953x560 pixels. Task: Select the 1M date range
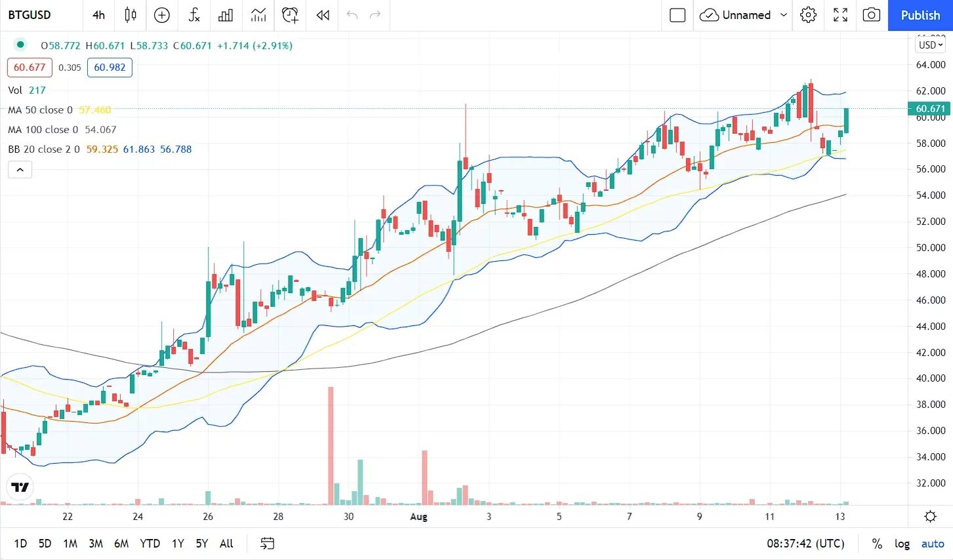click(x=70, y=544)
